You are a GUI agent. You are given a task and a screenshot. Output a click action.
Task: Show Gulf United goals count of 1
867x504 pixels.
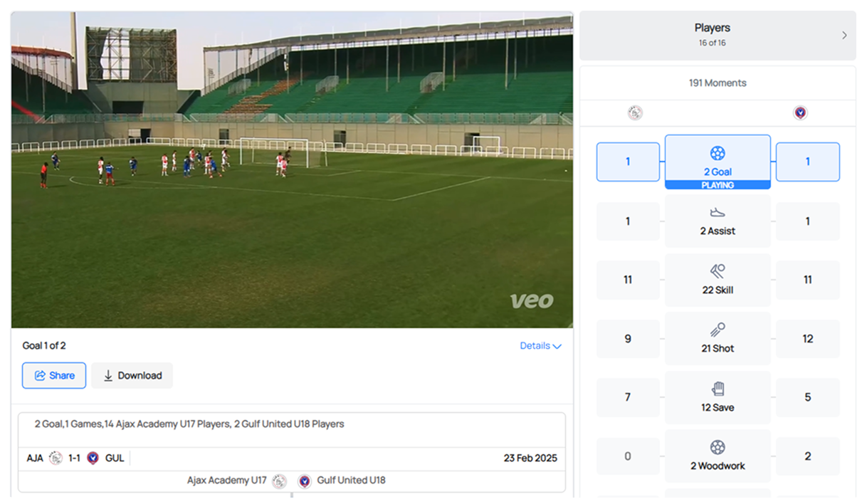pos(808,162)
